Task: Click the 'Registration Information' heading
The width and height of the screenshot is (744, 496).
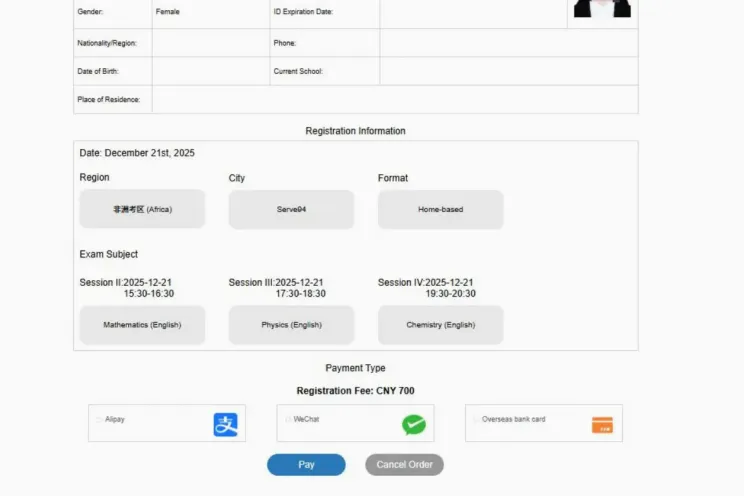Action: point(355,131)
